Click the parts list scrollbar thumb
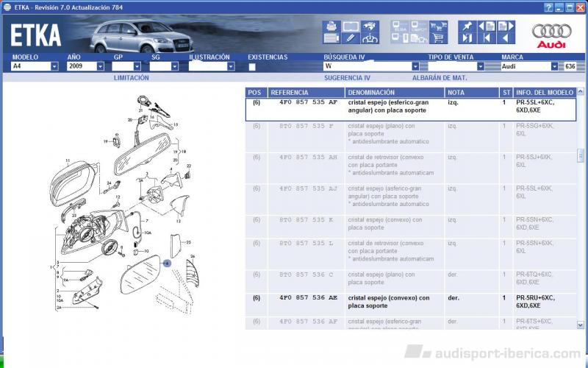The height and width of the screenshot is (368, 588). pyautogui.click(x=581, y=155)
